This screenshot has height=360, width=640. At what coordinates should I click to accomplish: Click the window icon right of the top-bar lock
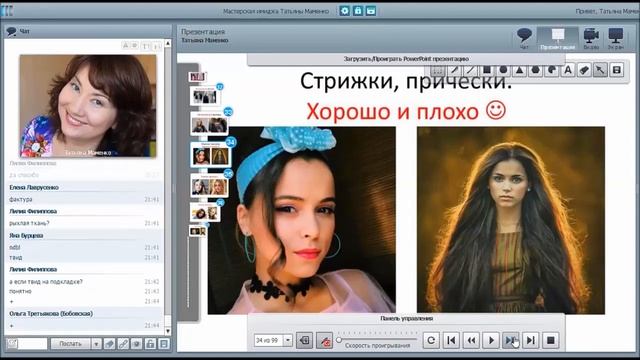(371, 11)
